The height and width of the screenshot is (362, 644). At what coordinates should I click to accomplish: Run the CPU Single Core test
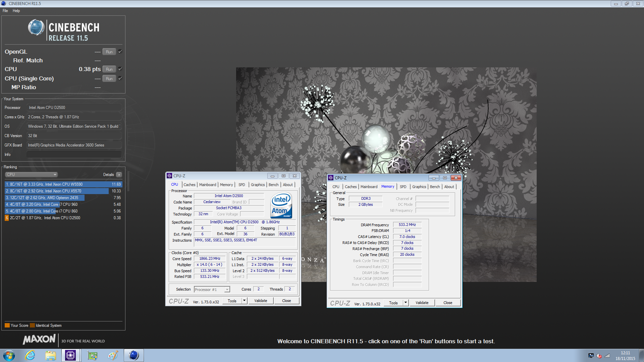109,78
